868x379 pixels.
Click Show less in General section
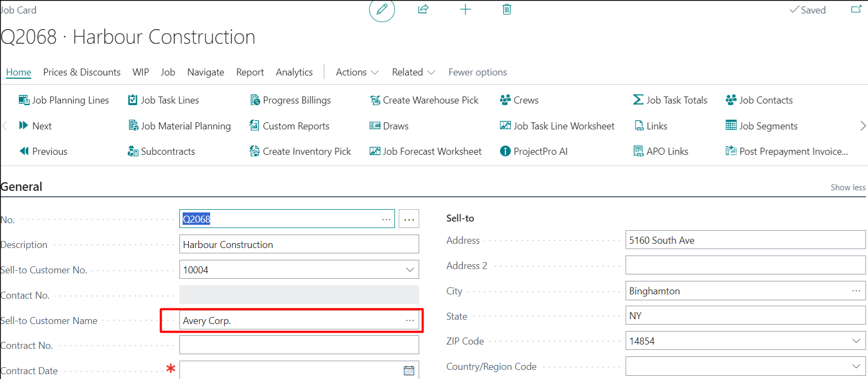point(848,188)
